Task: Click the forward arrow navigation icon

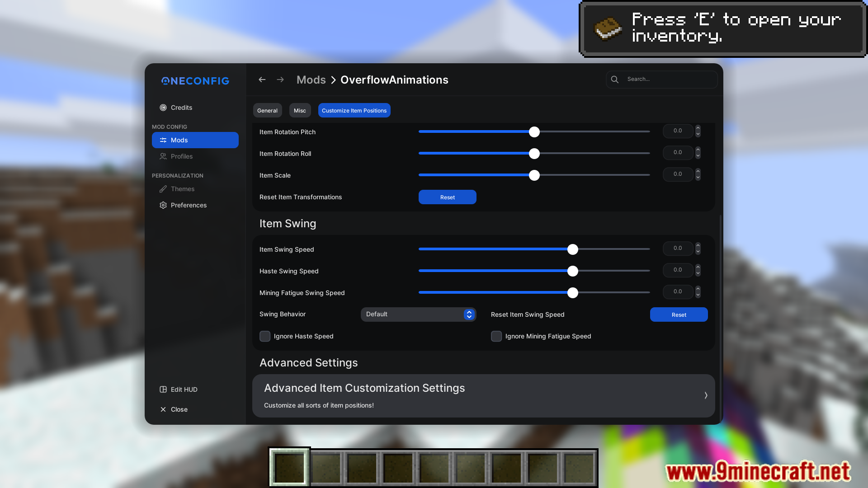Action: point(280,80)
